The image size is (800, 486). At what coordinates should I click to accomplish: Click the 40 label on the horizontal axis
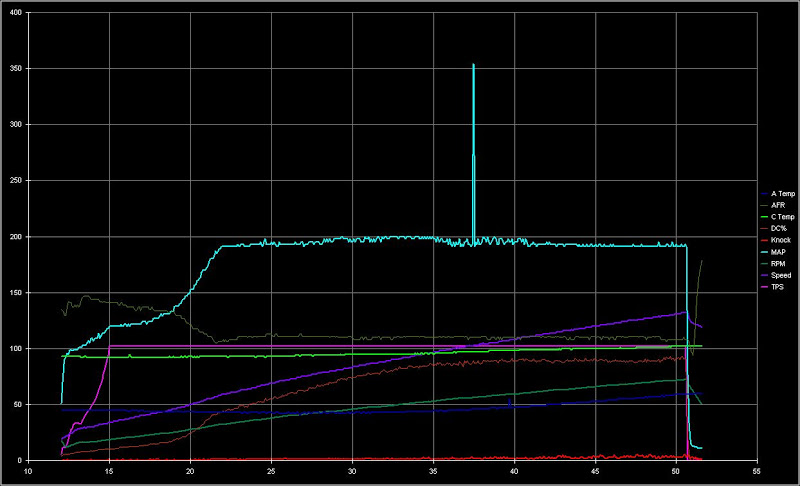[514, 471]
